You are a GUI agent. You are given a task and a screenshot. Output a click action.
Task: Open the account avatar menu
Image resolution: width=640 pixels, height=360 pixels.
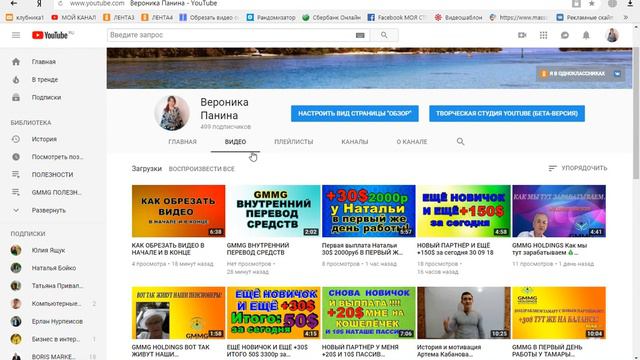pos(612,35)
